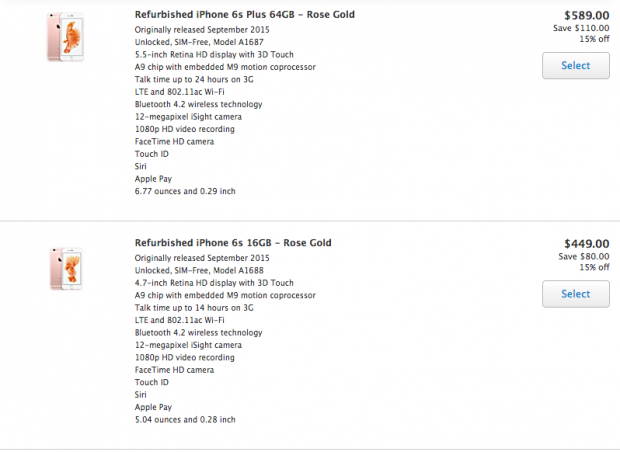The width and height of the screenshot is (620, 452).
Task: Click the 4.7-inch Retina HD display line
Action: [x=214, y=283]
